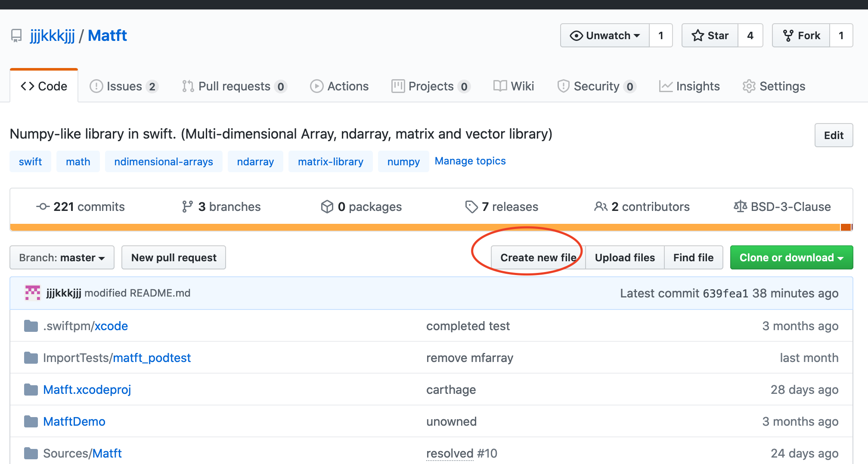Click the Pull requests merge icon
The width and height of the screenshot is (868, 464).
188,86
